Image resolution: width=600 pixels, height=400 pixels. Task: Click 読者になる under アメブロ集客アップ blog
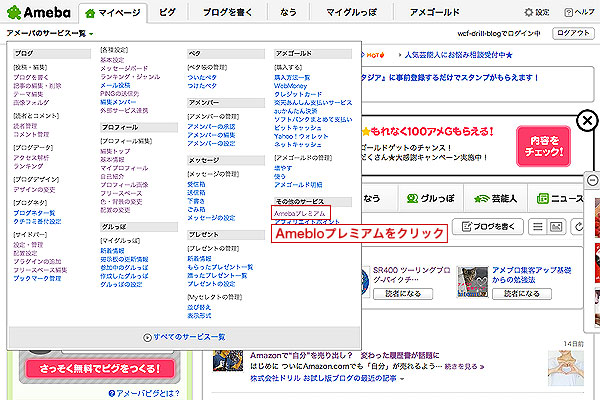(x=522, y=294)
